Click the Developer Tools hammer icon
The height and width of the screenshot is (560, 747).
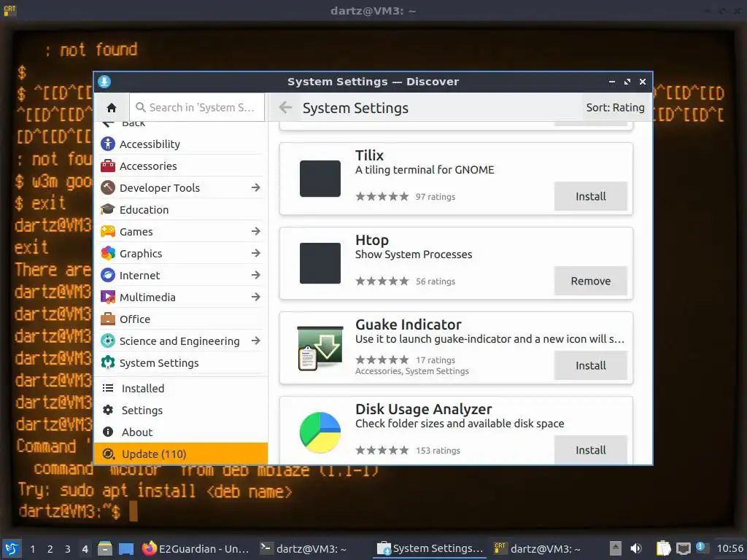tap(108, 187)
